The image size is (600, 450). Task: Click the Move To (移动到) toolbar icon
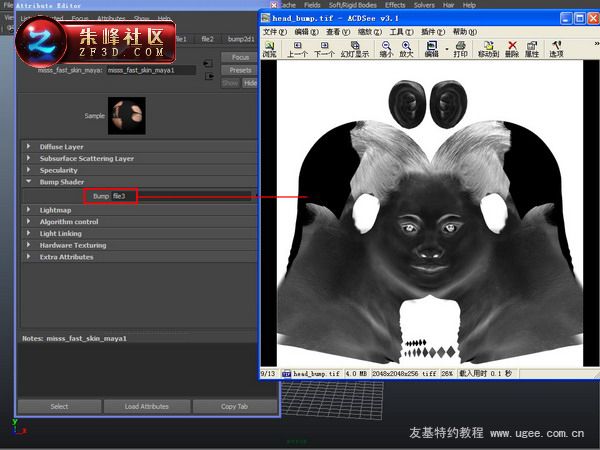pos(488,49)
